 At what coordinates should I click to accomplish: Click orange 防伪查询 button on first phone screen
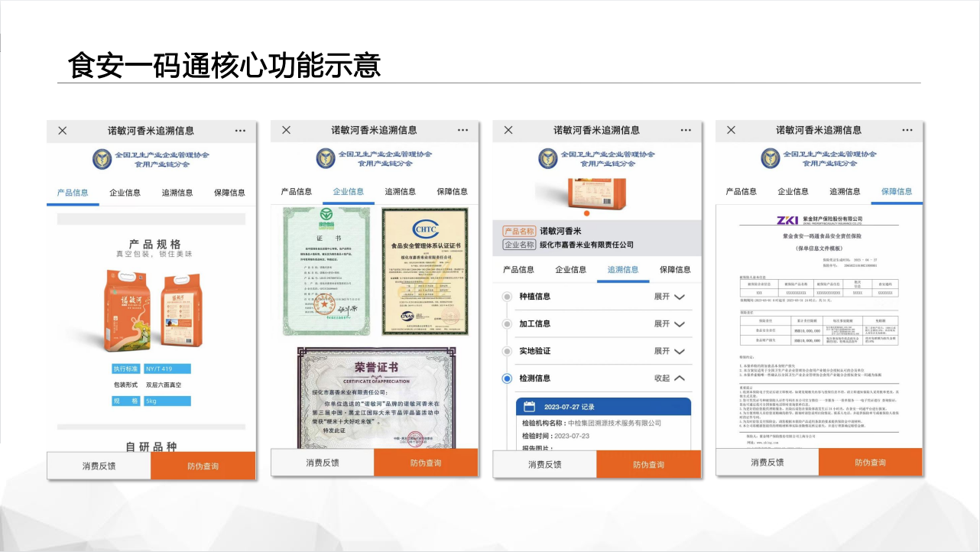click(x=203, y=466)
